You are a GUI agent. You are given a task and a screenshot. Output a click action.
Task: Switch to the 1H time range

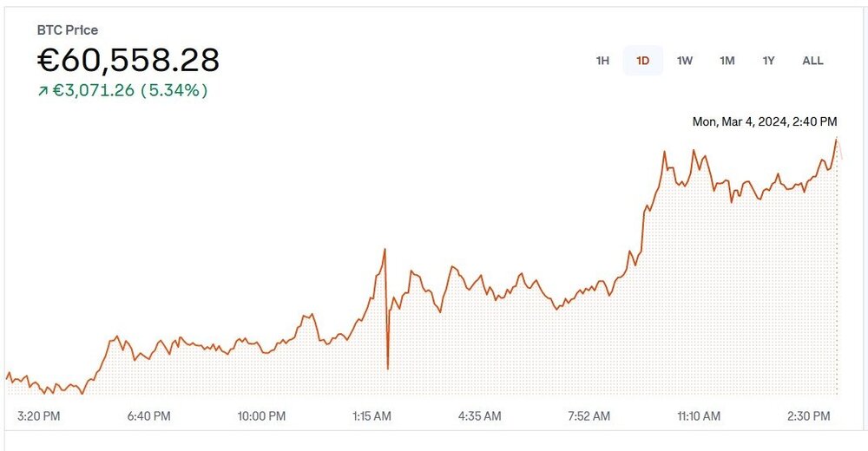[x=602, y=61]
